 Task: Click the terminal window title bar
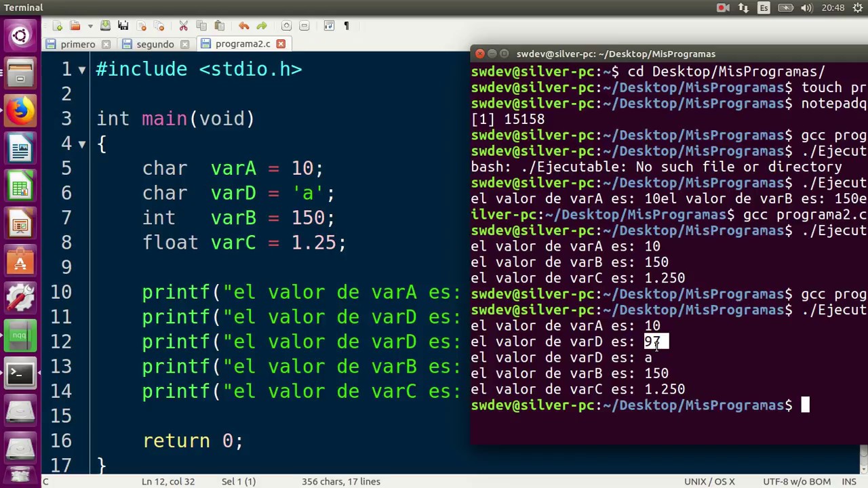click(669, 54)
